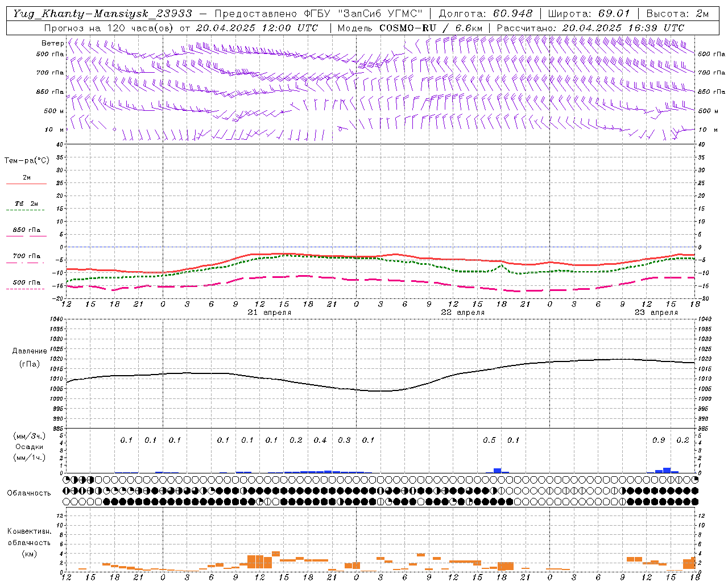Click the Высота: 2м header field
The width and height of the screenshot is (728, 582).
pyautogui.click(x=677, y=14)
